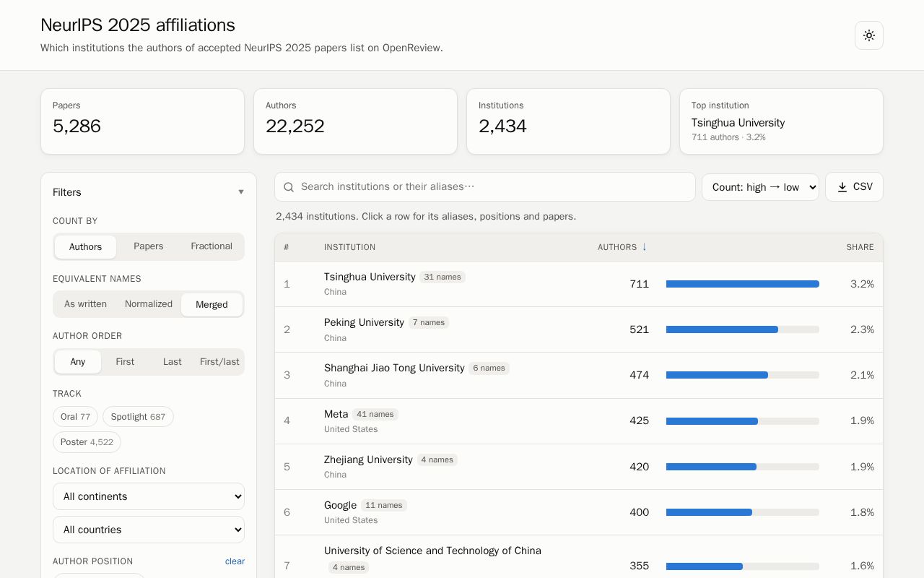Open the Count: high → low sort dropdown
The image size is (924, 578).
tap(760, 187)
